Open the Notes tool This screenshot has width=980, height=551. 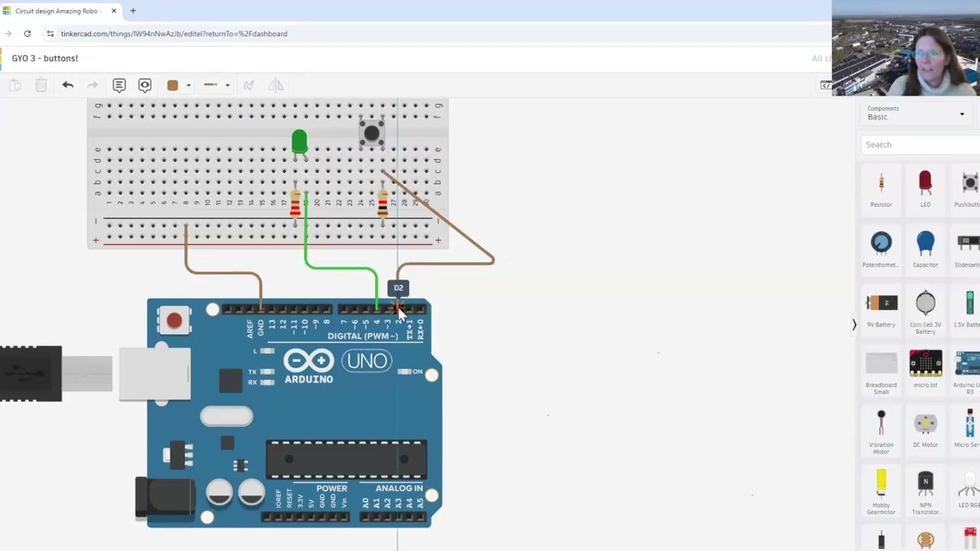point(119,85)
